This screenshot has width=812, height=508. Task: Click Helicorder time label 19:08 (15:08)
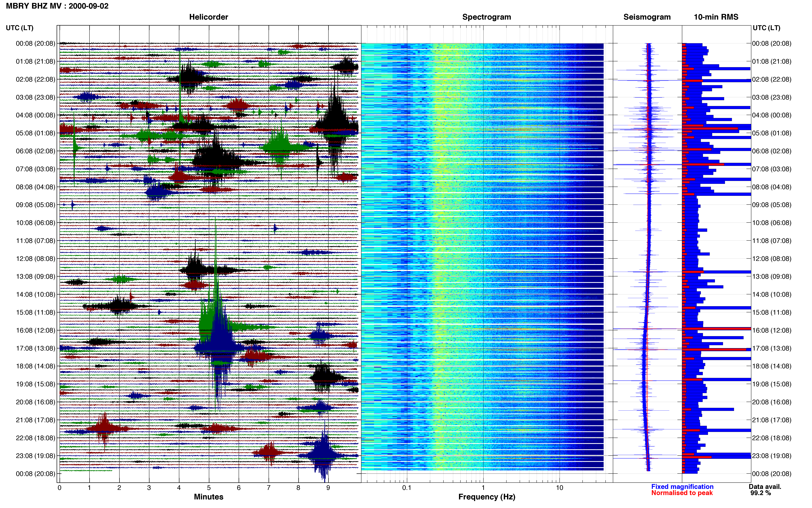tap(36, 384)
